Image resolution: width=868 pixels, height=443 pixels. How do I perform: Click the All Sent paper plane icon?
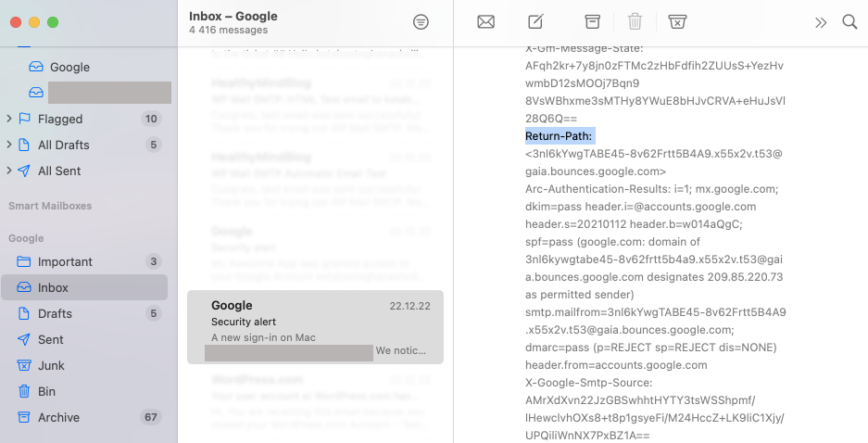click(24, 171)
